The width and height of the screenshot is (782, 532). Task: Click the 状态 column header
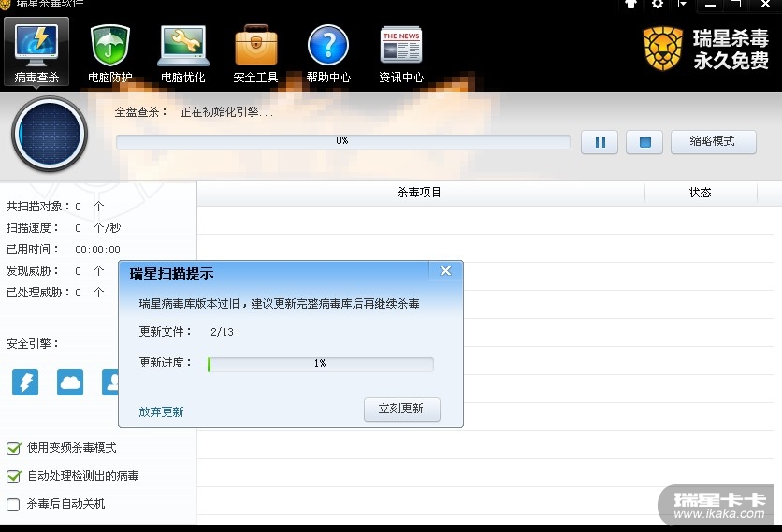click(x=701, y=193)
